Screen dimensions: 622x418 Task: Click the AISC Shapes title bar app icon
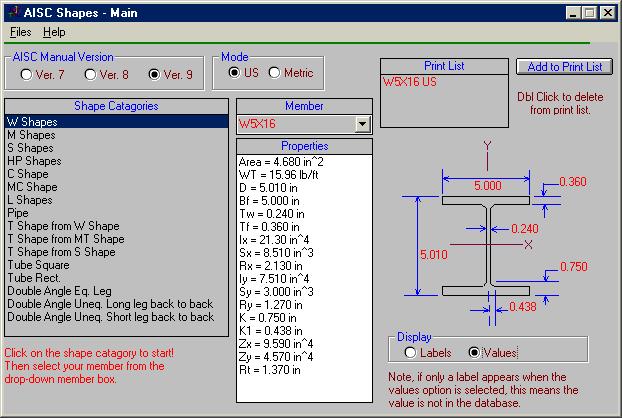(x=13, y=12)
